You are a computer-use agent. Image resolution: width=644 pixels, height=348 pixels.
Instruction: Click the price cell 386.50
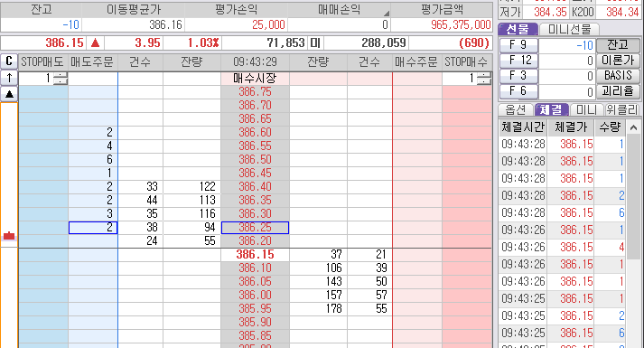[255, 159]
